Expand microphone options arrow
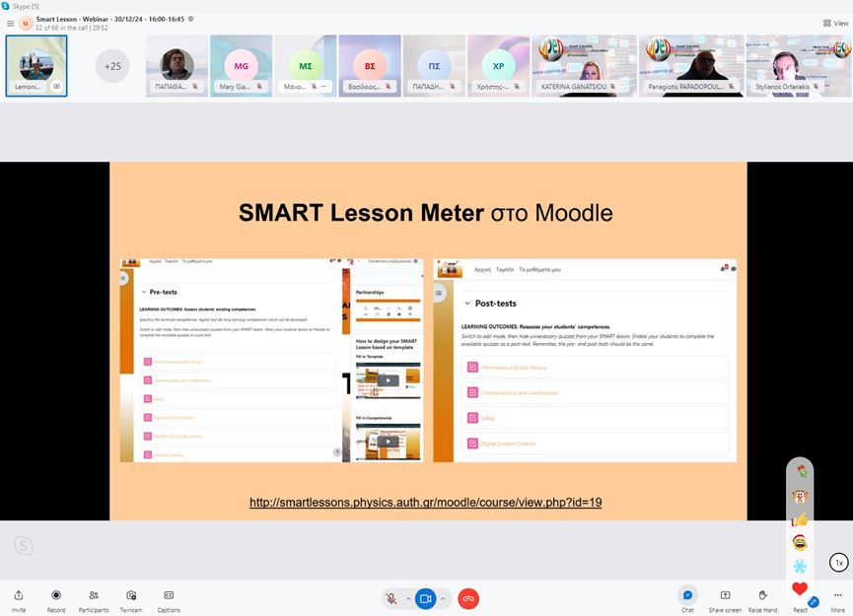Screen dimensions: 853x616 point(408,598)
